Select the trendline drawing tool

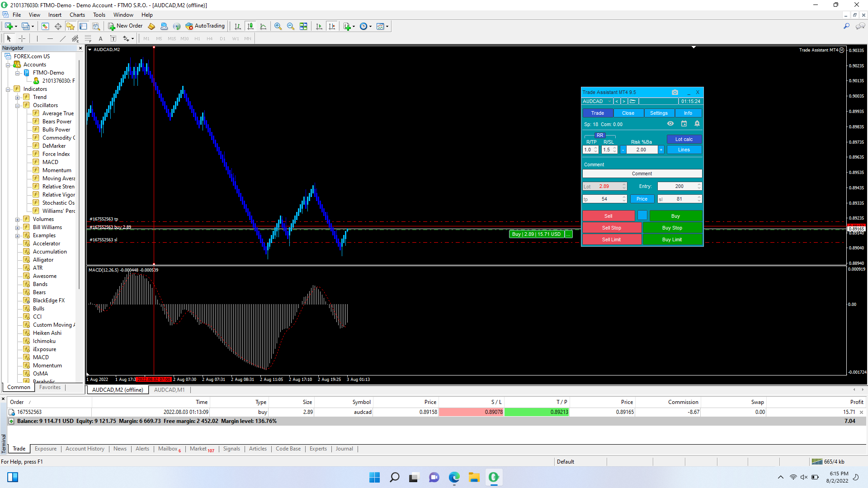63,38
